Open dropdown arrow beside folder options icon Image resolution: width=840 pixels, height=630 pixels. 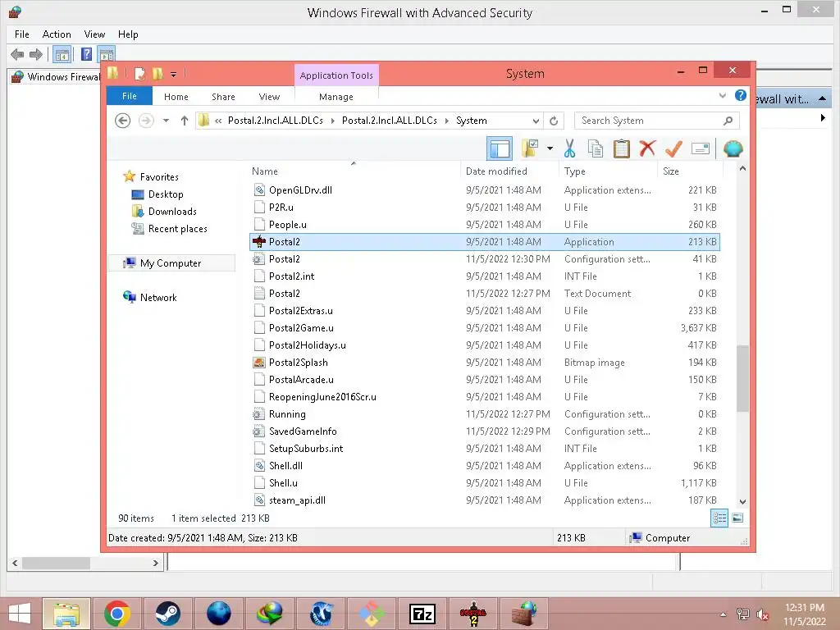[x=550, y=148]
